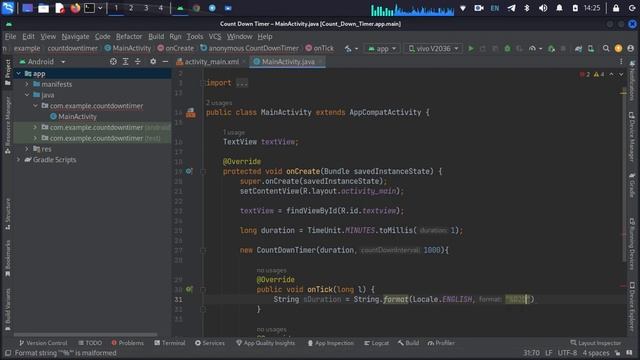Open the VCS menu

pos(215,36)
